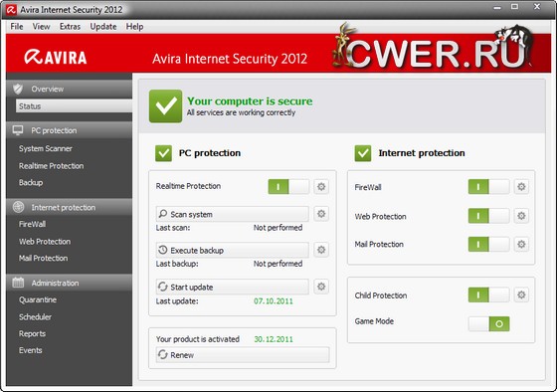Open Web Protection settings gear icon
Screen dimensions: 557x392
(521, 216)
